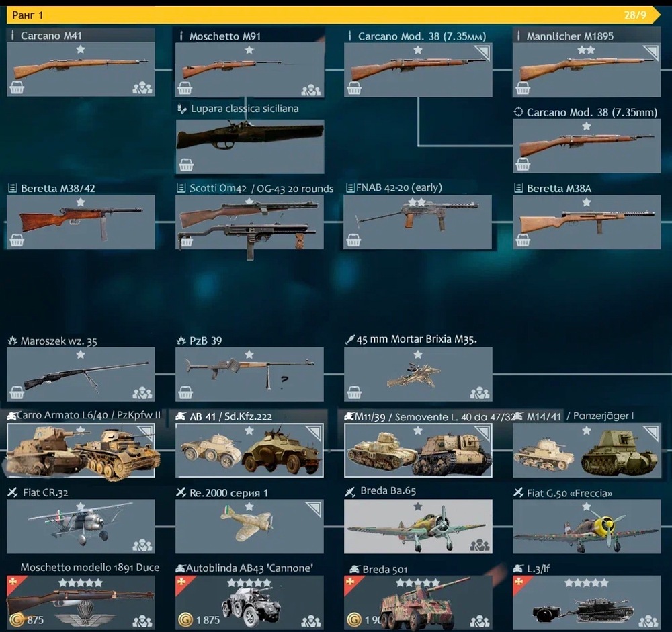This screenshot has height=632, width=672.
Task: Expand corner triangle on Mannlicher M1895 card
Action: point(652,52)
